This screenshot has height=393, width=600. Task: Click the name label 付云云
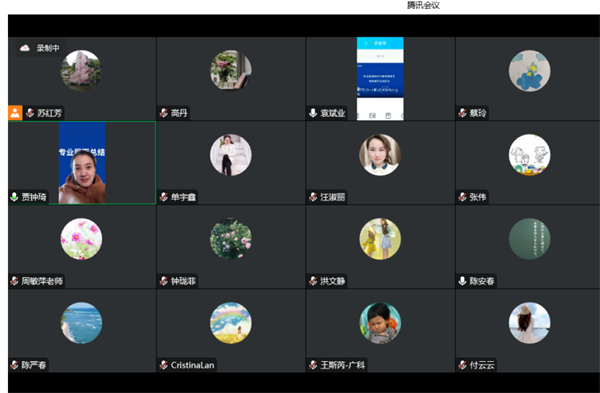482,365
